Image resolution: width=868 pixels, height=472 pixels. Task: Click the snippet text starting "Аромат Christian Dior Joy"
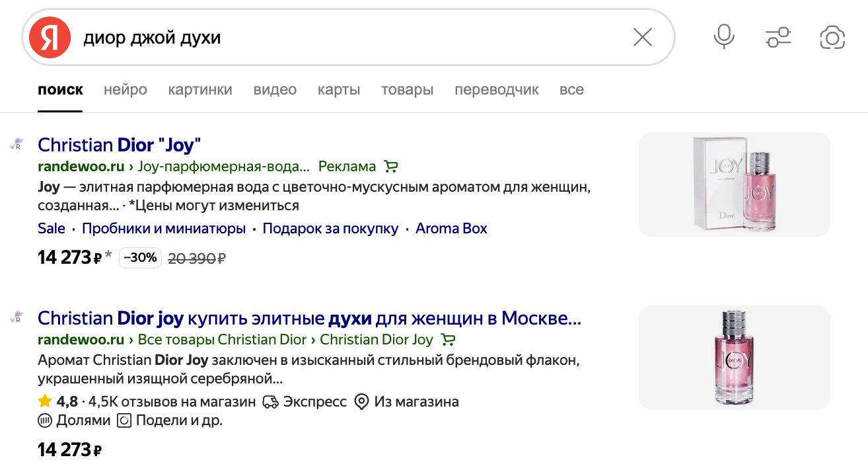click(308, 370)
